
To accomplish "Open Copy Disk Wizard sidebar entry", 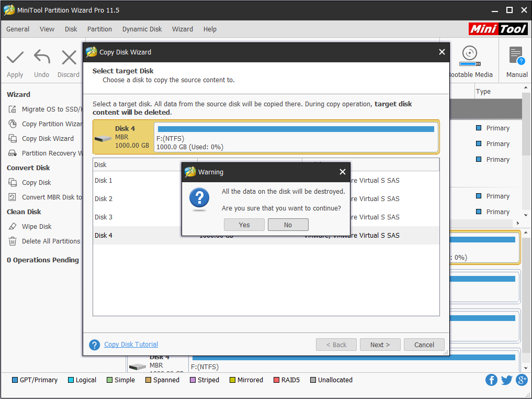I will point(41,139).
